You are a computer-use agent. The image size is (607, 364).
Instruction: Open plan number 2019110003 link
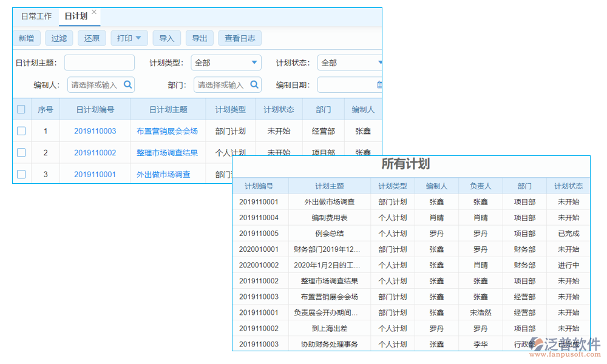[95, 130]
